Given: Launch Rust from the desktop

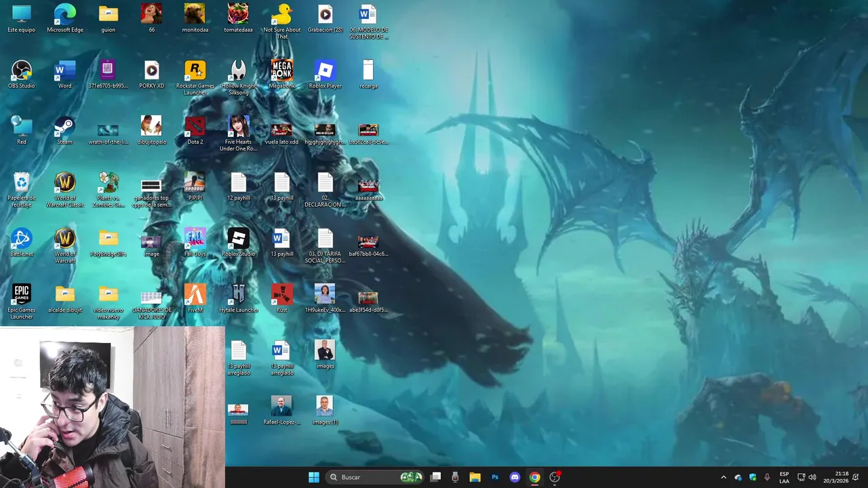Looking at the screenshot, I should coord(281,299).
